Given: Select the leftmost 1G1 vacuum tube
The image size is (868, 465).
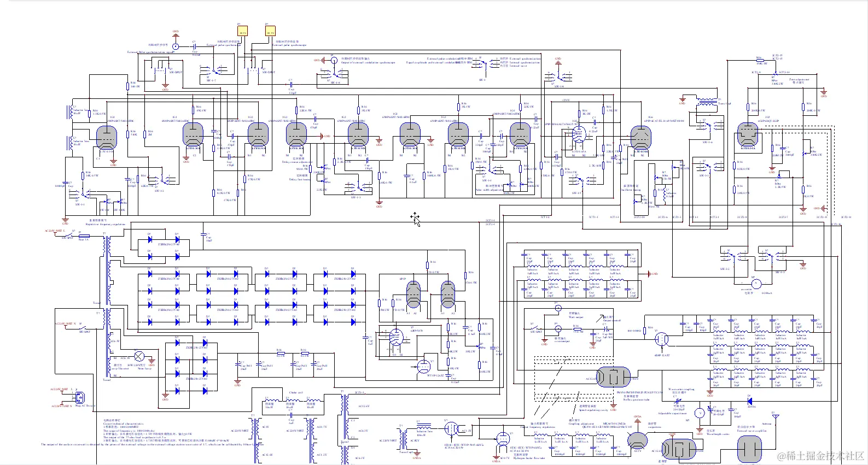Looking at the screenshot, I should (106, 137).
